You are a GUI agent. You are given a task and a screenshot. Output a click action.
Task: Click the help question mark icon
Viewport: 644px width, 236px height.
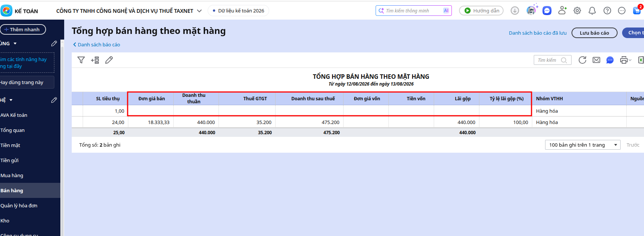coord(607,11)
